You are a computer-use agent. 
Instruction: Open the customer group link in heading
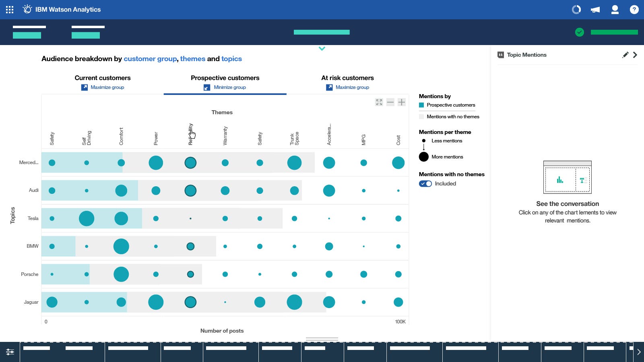[x=150, y=59]
